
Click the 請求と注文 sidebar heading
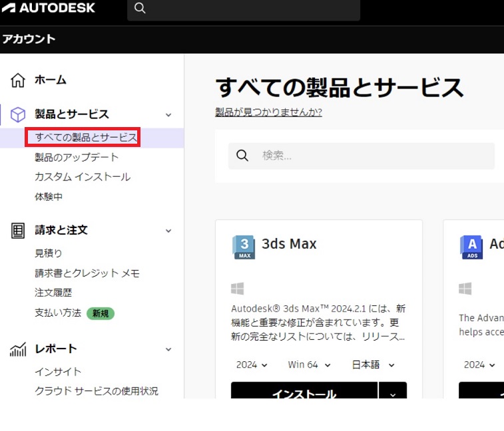tap(61, 230)
